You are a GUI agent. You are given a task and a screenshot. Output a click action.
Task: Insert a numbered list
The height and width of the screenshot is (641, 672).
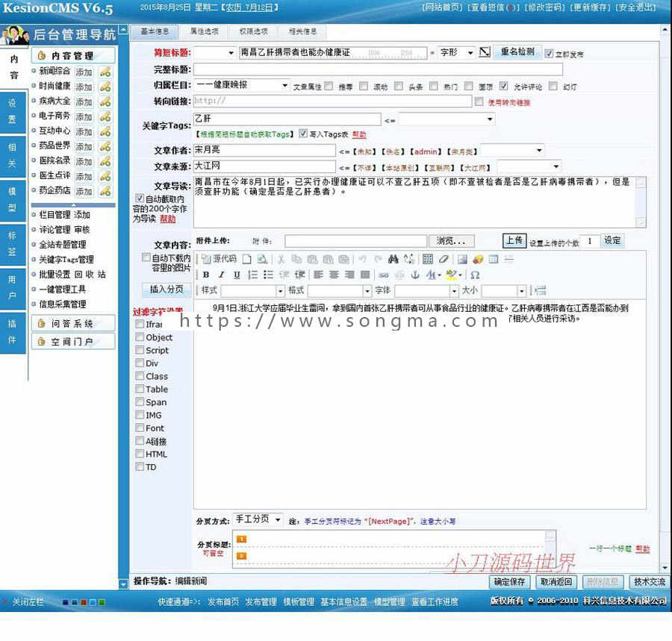point(253,275)
